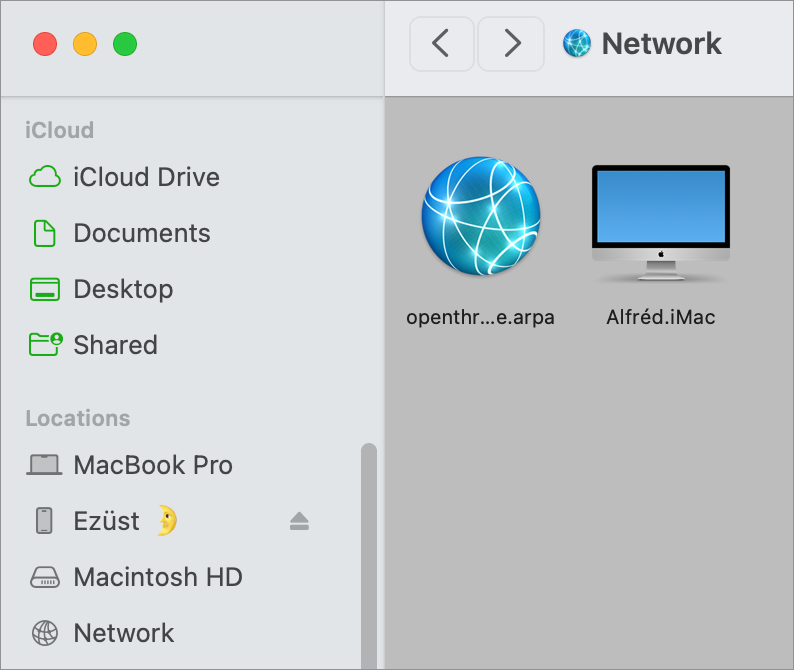Screen dimensions: 794x670
Task: Click the openthr...e.arpa name label
Action: coord(480,318)
